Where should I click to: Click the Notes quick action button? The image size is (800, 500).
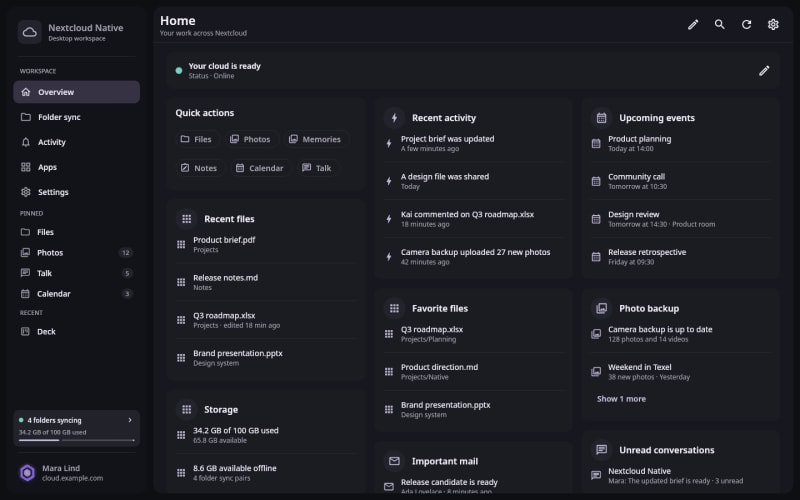coord(199,168)
